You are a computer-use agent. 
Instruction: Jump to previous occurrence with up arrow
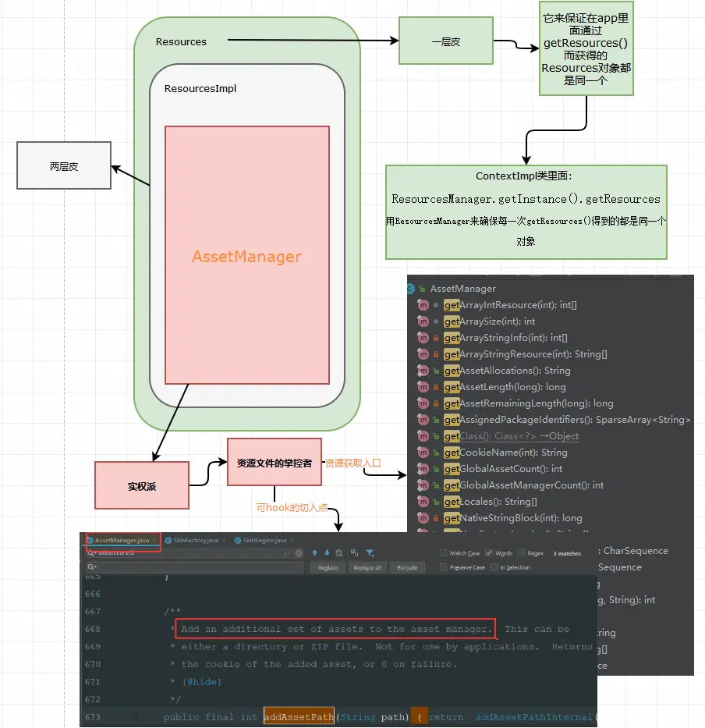tap(314, 552)
